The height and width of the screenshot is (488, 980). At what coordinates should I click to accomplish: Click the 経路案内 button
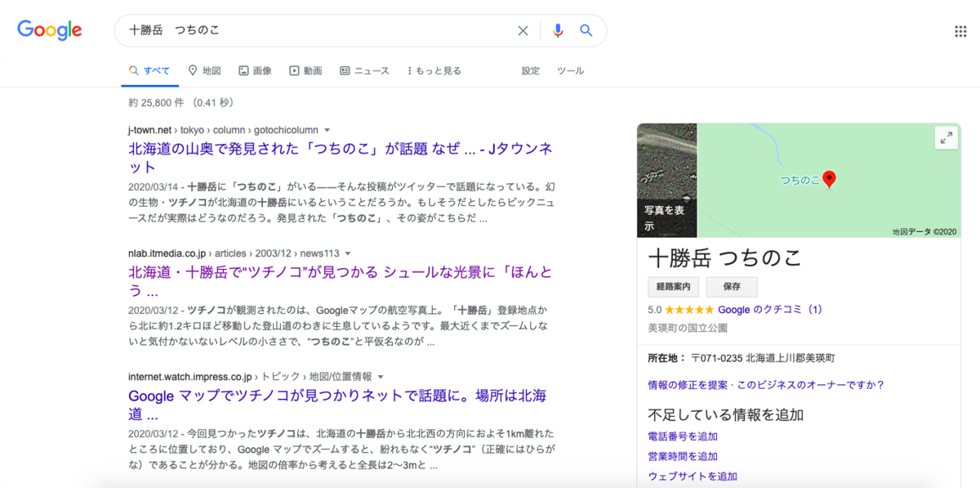(674, 287)
